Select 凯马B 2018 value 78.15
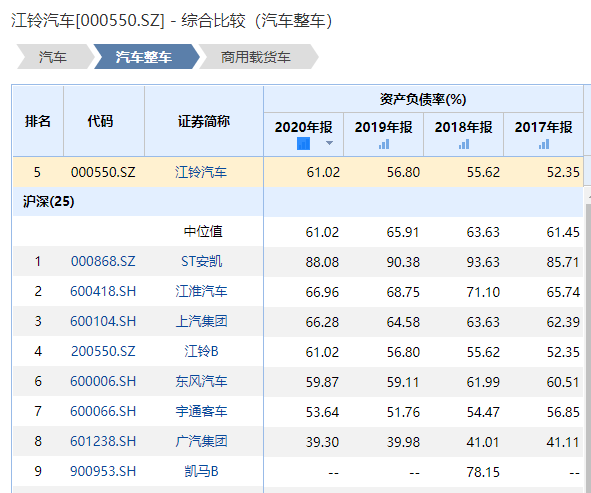 click(x=483, y=472)
